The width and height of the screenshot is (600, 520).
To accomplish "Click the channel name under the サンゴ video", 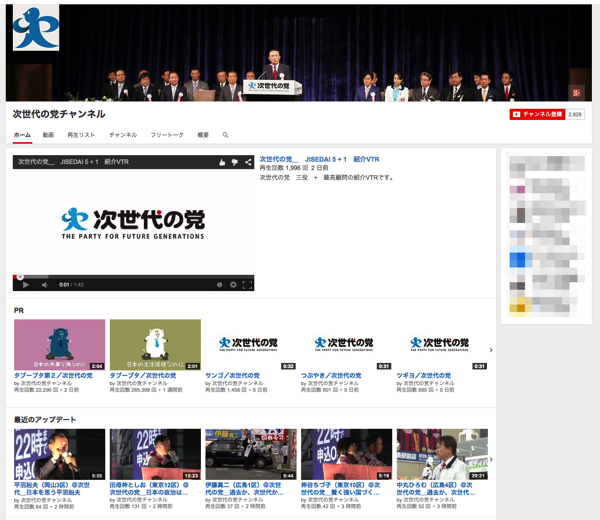I will [237, 383].
